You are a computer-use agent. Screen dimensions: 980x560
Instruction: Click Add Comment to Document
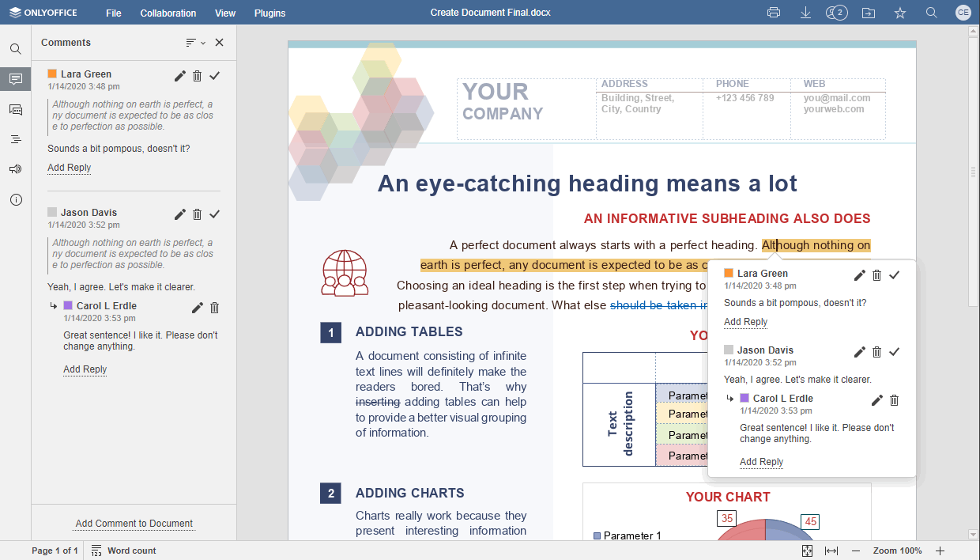(x=134, y=524)
